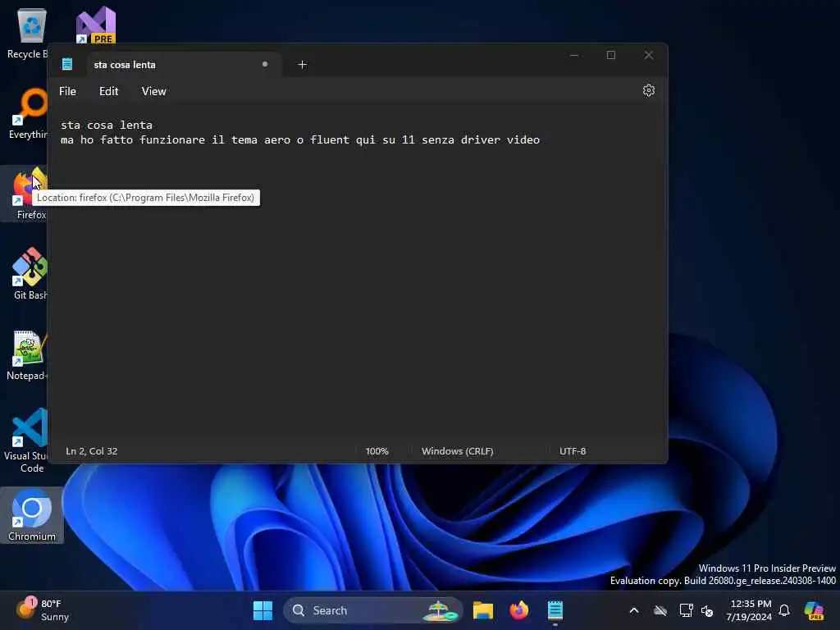Image resolution: width=840 pixels, height=630 pixels.
Task: Select the Notepad++ desktop icon
Action: tap(27, 354)
